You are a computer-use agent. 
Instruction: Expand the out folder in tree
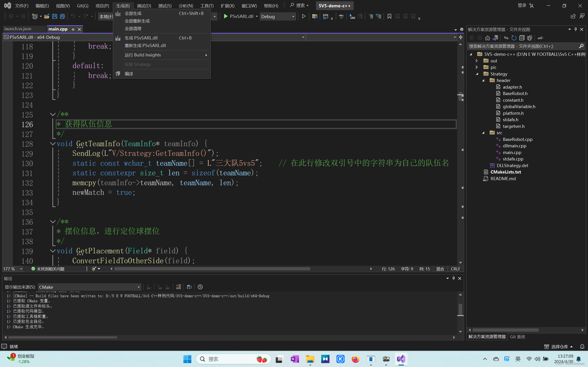[x=477, y=61]
